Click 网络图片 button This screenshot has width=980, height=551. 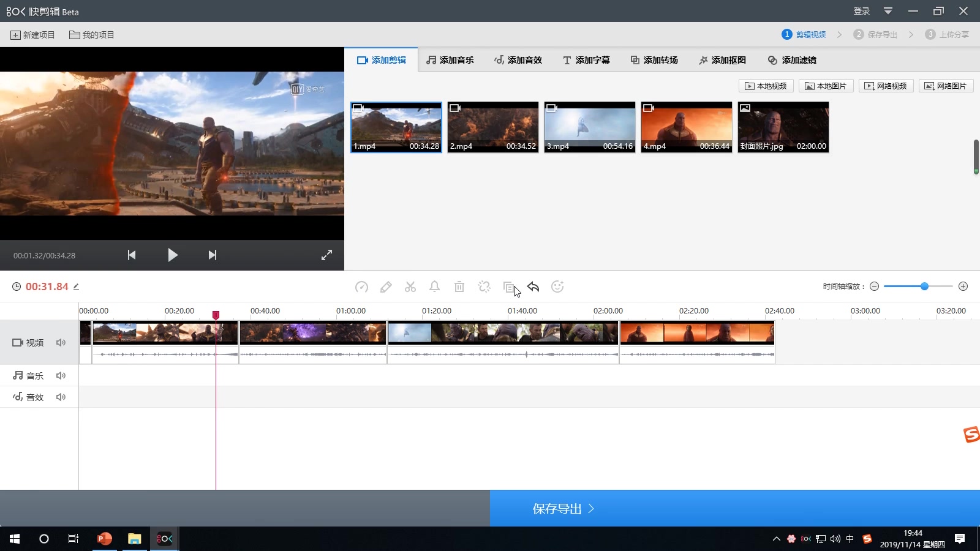[x=946, y=86]
